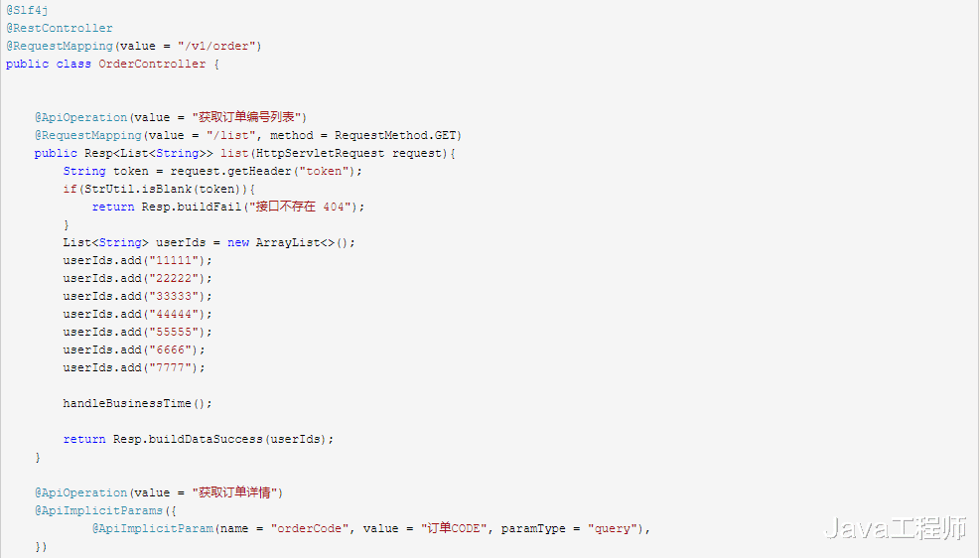Click the request.getHeader call
The image size is (980, 558).
click(x=230, y=171)
